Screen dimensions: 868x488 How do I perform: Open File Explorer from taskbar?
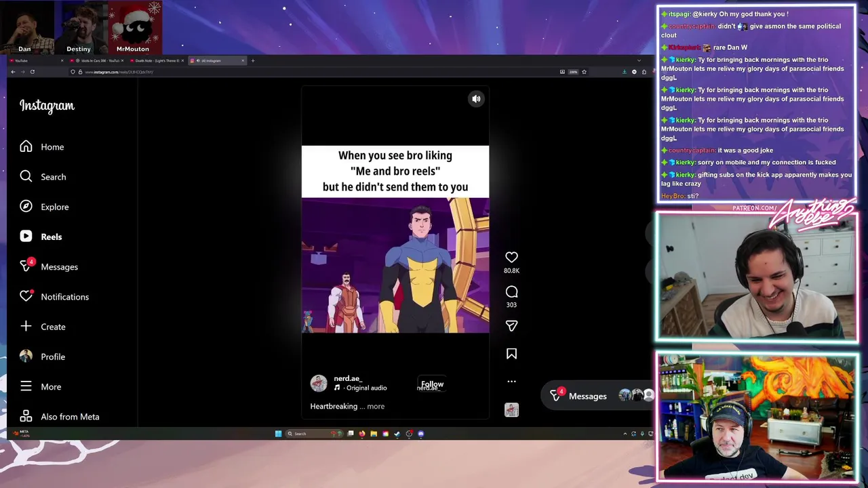(374, 434)
